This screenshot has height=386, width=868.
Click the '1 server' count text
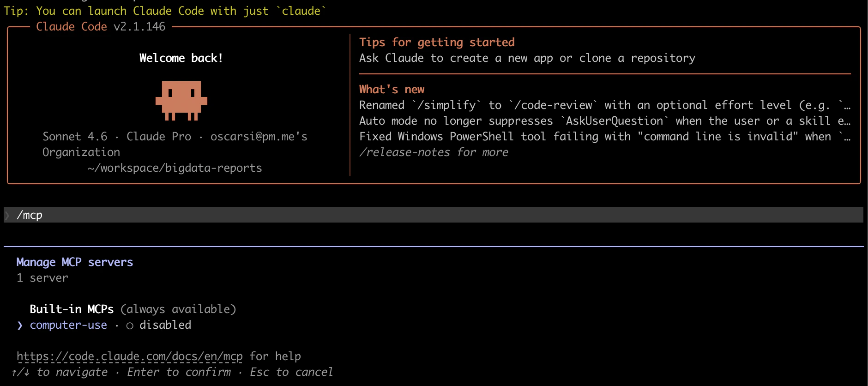point(42,278)
